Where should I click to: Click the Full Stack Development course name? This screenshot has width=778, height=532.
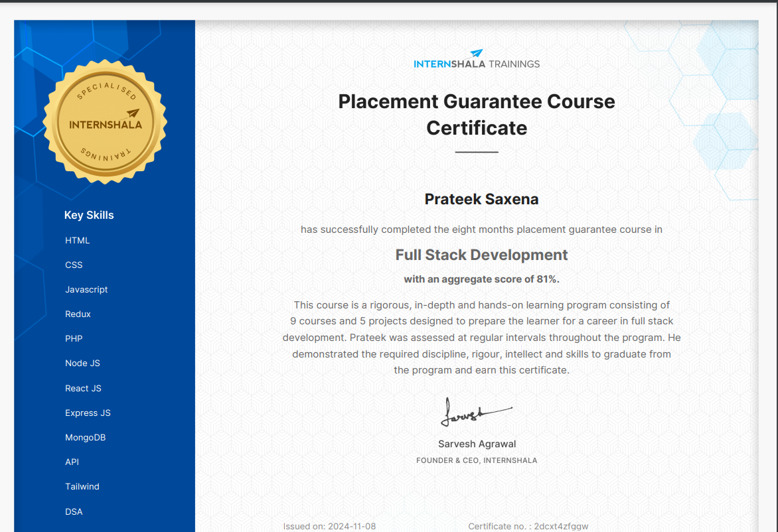tap(481, 255)
